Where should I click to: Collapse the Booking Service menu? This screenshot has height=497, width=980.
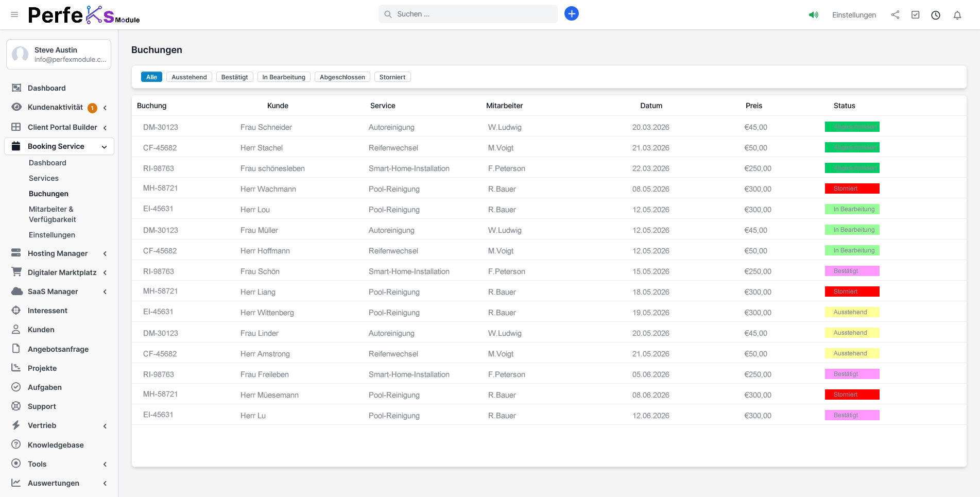pyautogui.click(x=105, y=147)
